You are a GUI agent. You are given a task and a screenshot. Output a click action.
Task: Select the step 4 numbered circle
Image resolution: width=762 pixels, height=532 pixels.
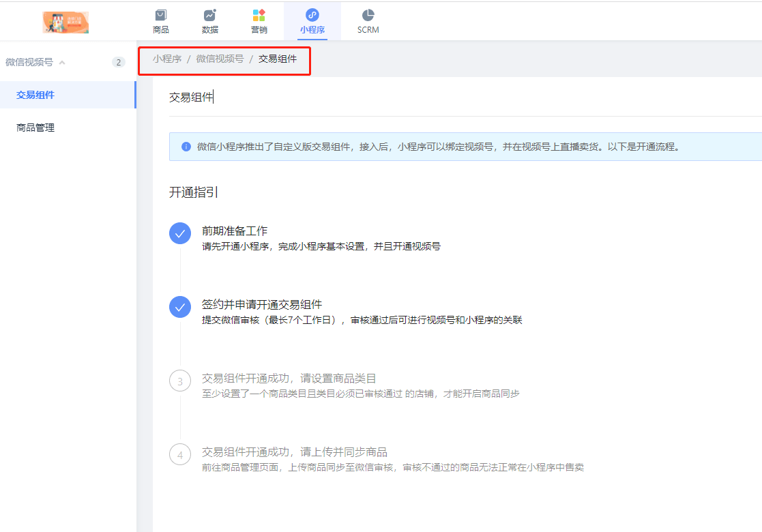point(179,454)
